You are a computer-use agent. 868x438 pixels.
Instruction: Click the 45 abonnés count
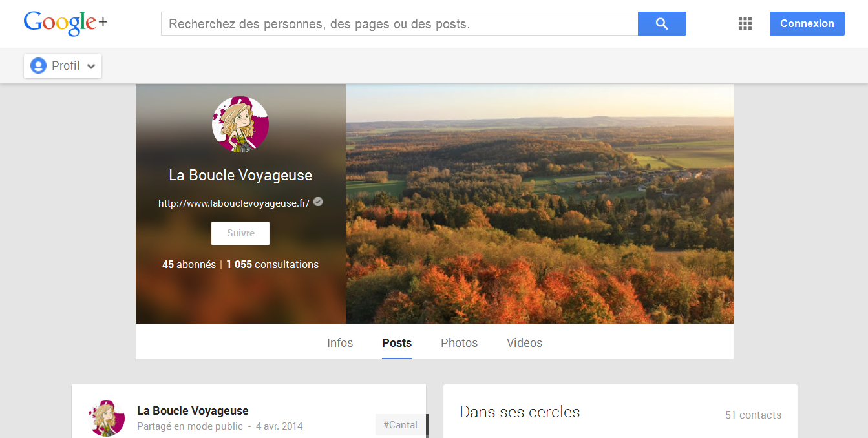click(x=189, y=264)
